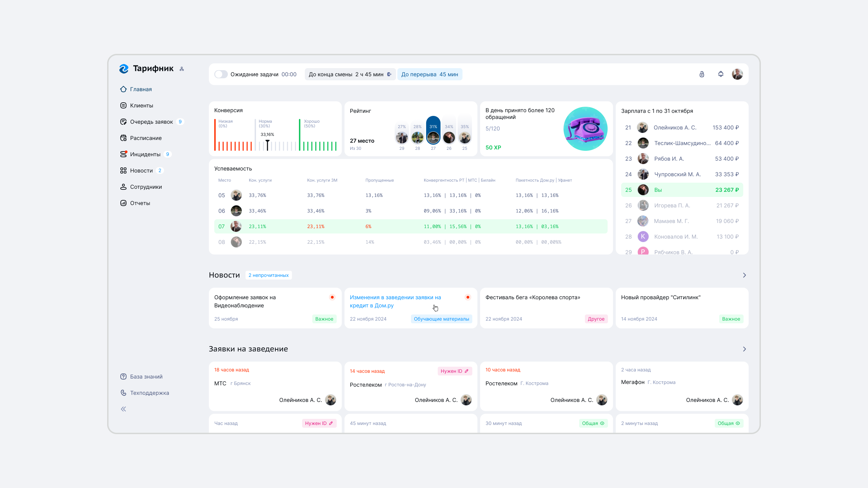Open the Отчеты section

pos(140,203)
